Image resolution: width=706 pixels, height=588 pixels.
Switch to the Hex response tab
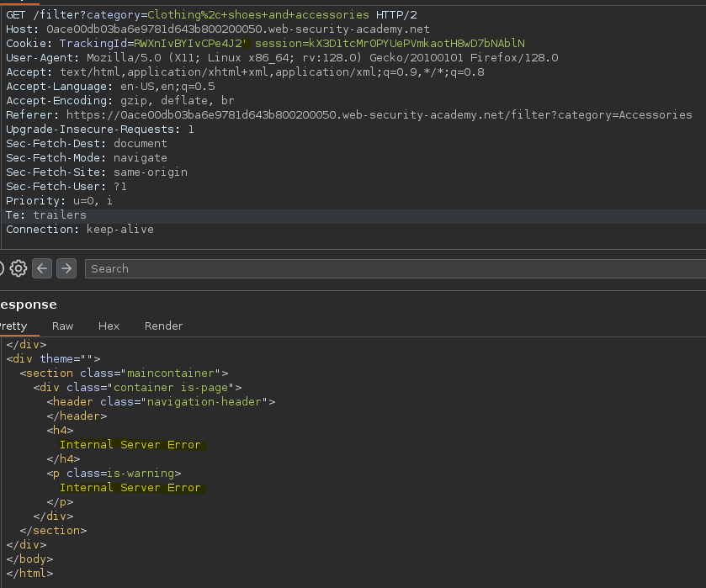click(x=109, y=326)
